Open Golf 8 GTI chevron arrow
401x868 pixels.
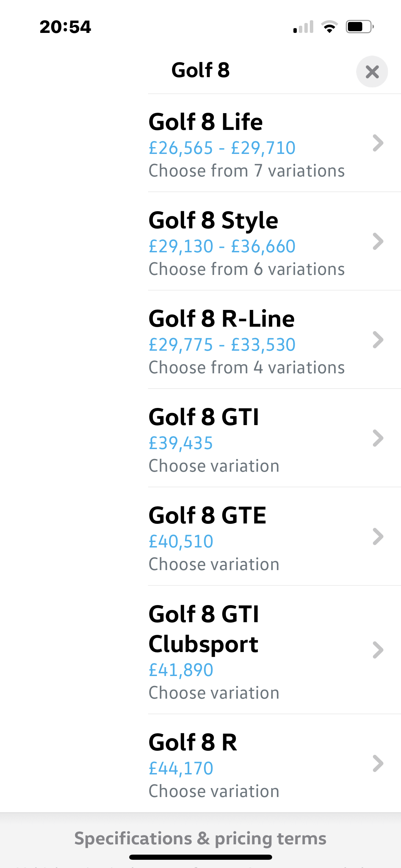coord(378,438)
